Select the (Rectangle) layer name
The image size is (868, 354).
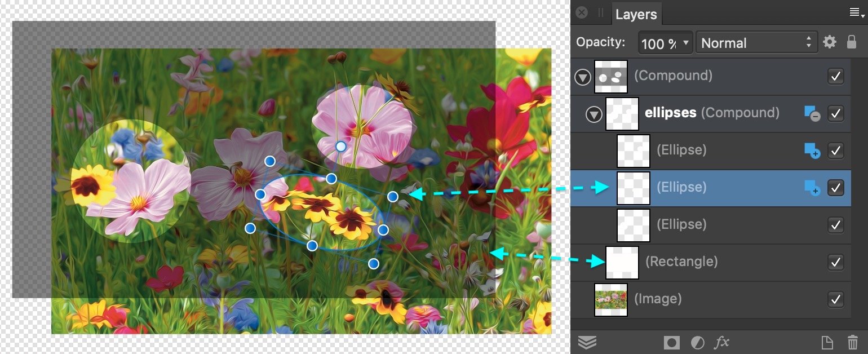[681, 262]
